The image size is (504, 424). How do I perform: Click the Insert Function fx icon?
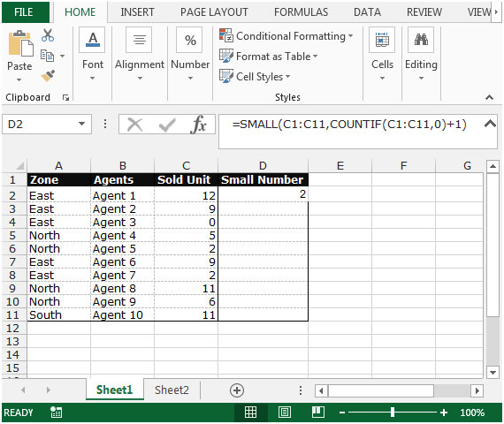tap(198, 125)
